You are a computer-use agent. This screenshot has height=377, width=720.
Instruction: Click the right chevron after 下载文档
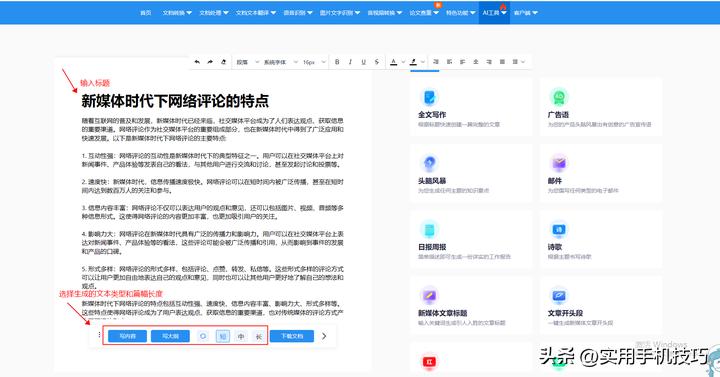324,336
